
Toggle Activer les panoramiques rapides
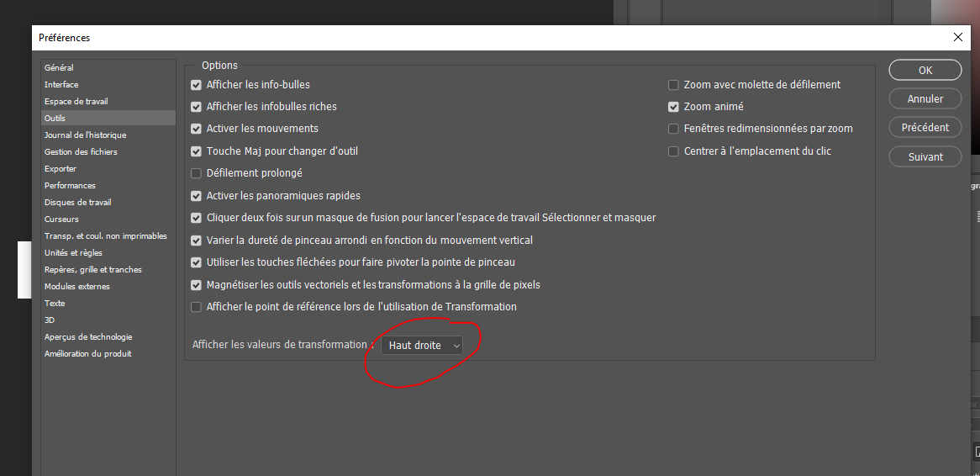(x=197, y=196)
